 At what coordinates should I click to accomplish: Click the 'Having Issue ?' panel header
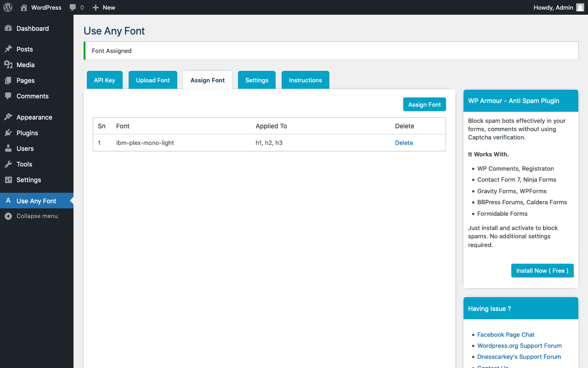click(x=521, y=308)
